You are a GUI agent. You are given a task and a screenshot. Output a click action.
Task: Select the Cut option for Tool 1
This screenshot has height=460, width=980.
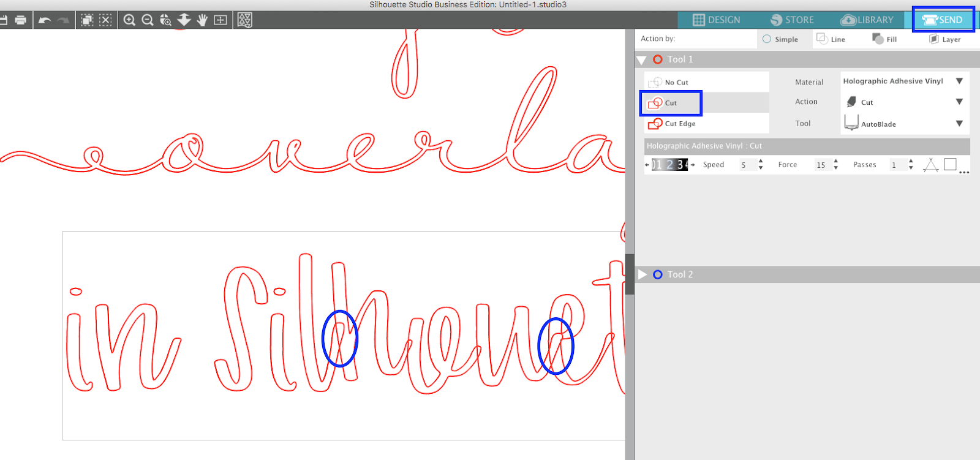707,103
